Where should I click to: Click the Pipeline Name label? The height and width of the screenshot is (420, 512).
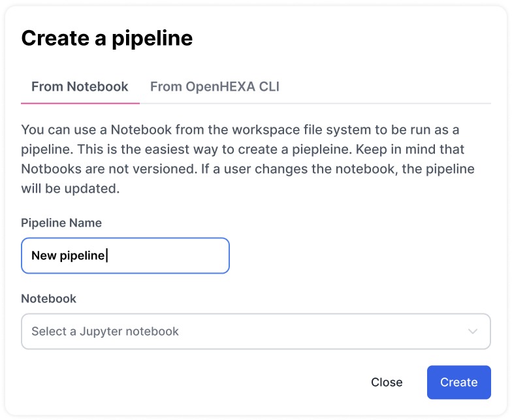tap(61, 223)
